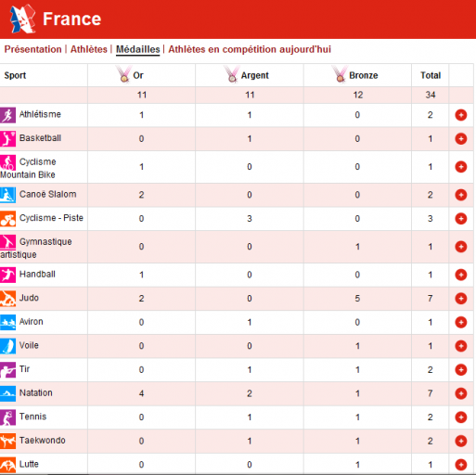Open Athlètes en compétition aujourd'hui link
The height and width of the screenshot is (475, 476).
coord(250,49)
